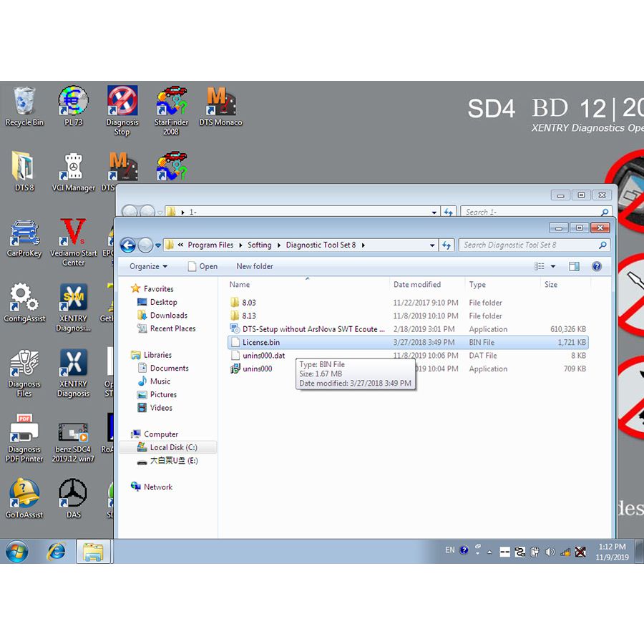644x644 pixels.
Task: Sort files by the Date modified column
Action: (417, 285)
